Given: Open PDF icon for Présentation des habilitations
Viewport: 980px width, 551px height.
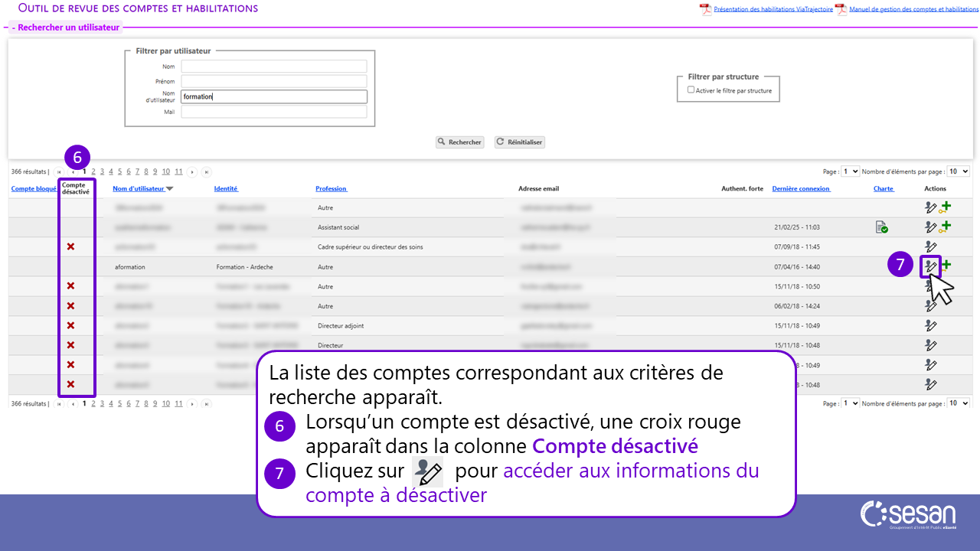Looking at the screenshot, I should (705, 9).
